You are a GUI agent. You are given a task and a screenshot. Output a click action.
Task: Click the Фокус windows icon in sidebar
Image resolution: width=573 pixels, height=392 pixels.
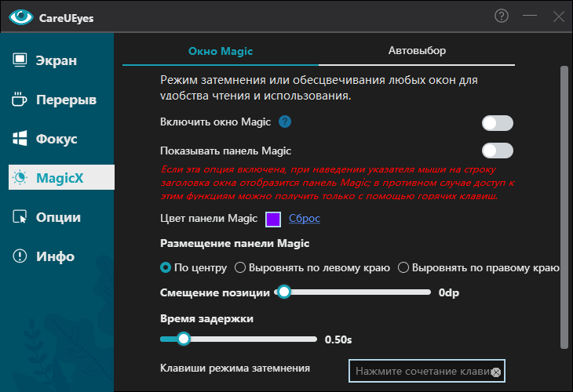(20, 139)
